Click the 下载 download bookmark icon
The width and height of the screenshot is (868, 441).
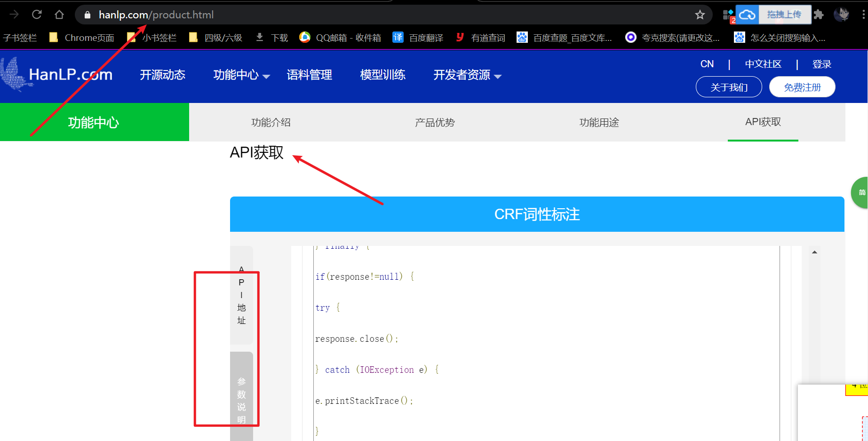(x=259, y=37)
